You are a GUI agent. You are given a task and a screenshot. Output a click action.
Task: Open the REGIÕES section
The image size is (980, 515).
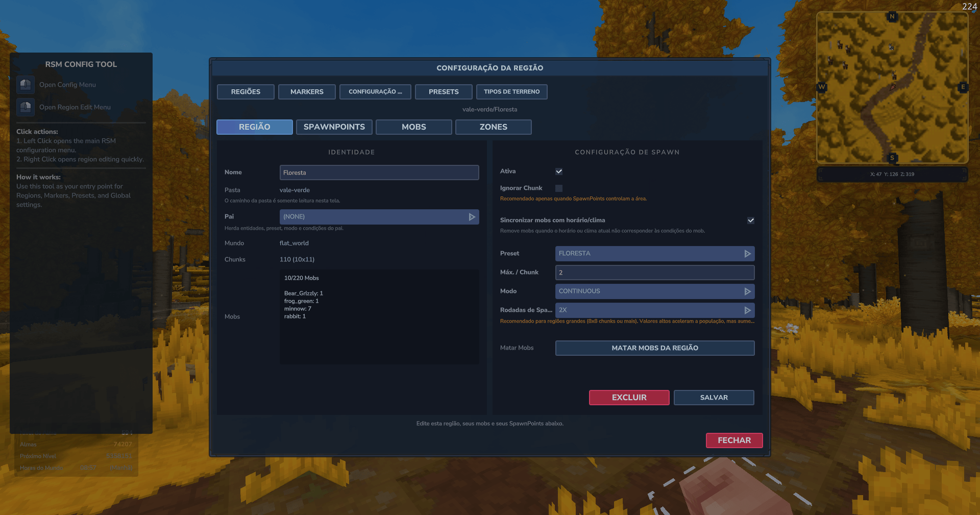click(246, 92)
